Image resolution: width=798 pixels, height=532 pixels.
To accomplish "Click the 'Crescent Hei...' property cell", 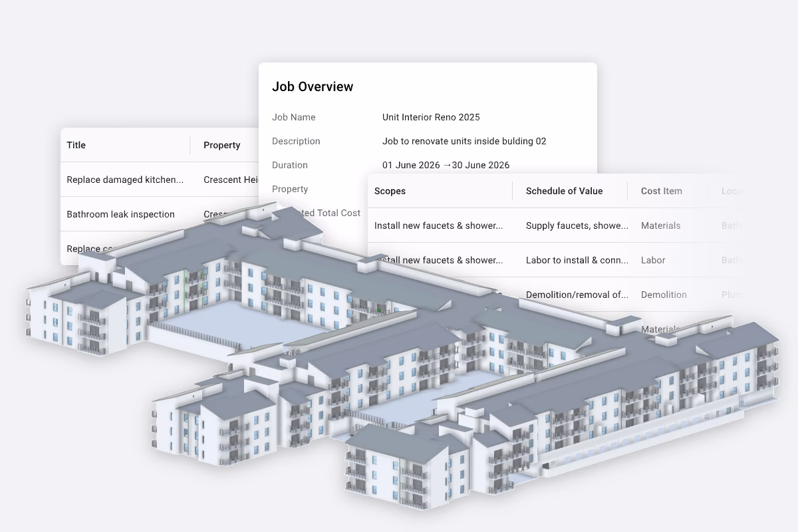I will [231, 180].
